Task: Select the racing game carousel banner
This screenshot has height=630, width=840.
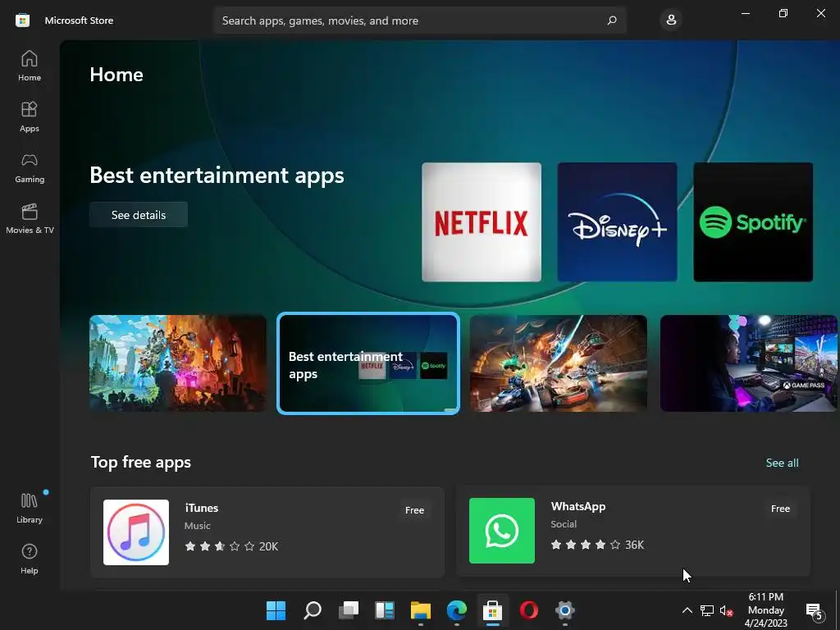Action: pos(558,363)
